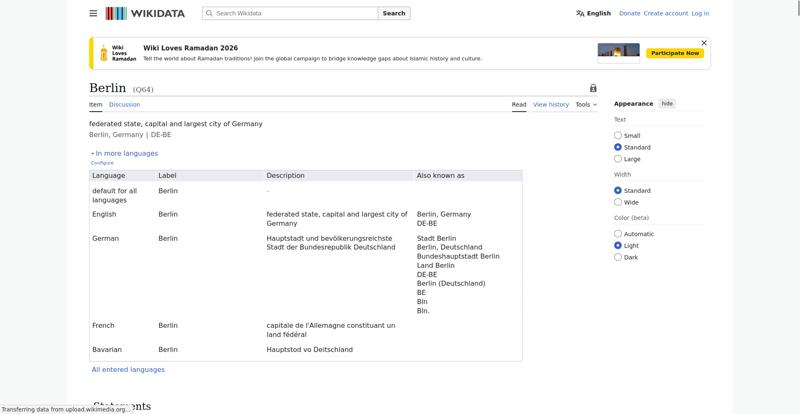Select the Small text size option
The height and width of the screenshot is (414, 800).
[x=618, y=136]
